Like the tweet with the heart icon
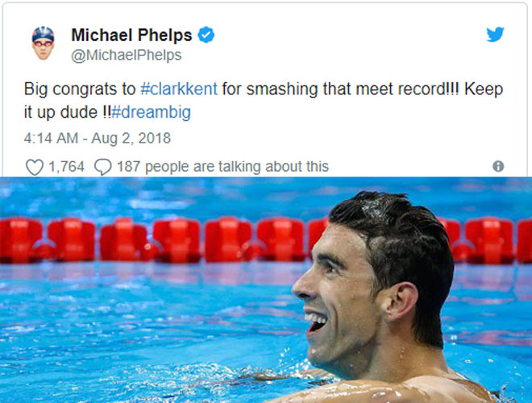532x403 pixels. coord(34,167)
